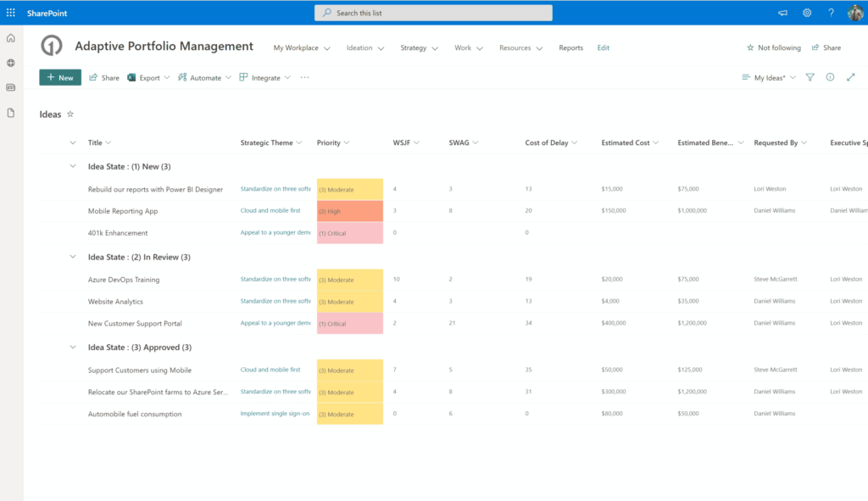Click the red High priority cell
The height and width of the screenshot is (501, 868).
(x=349, y=210)
